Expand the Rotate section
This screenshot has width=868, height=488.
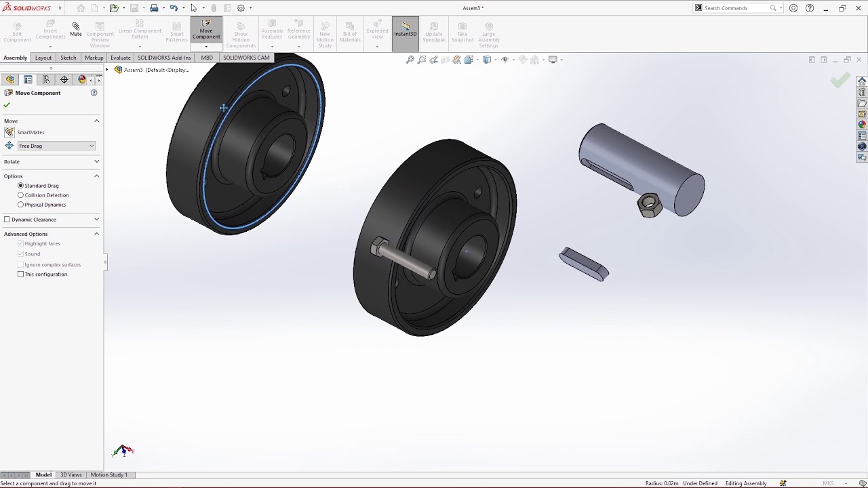point(96,161)
